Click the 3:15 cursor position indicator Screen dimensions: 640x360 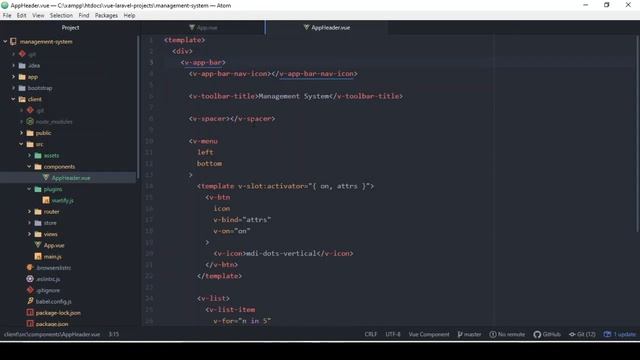(114, 334)
